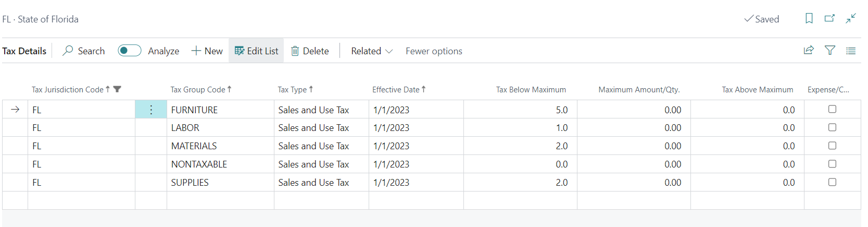Check the Expense checkbox for the MATERIALS row
868x227 pixels.
(x=832, y=146)
